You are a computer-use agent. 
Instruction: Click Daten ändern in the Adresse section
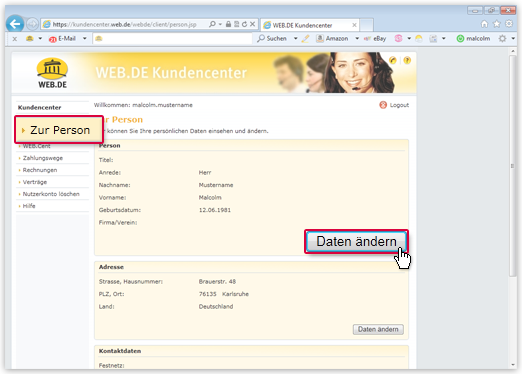pyautogui.click(x=378, y=329)
